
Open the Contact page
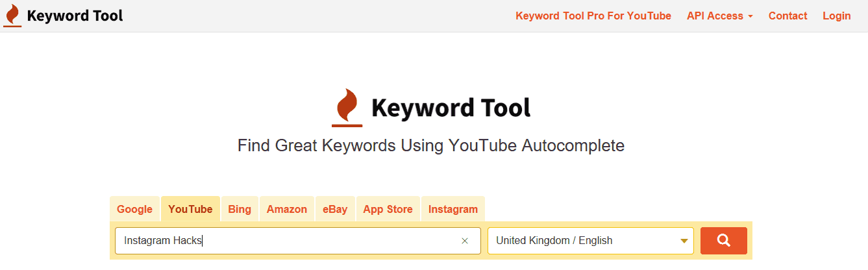tap(787, 16)
